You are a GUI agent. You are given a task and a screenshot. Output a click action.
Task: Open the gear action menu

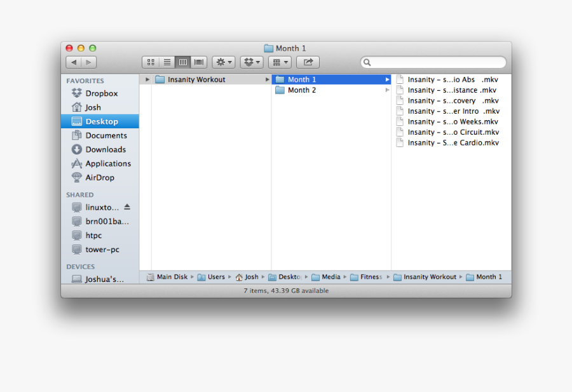[222, 62]
